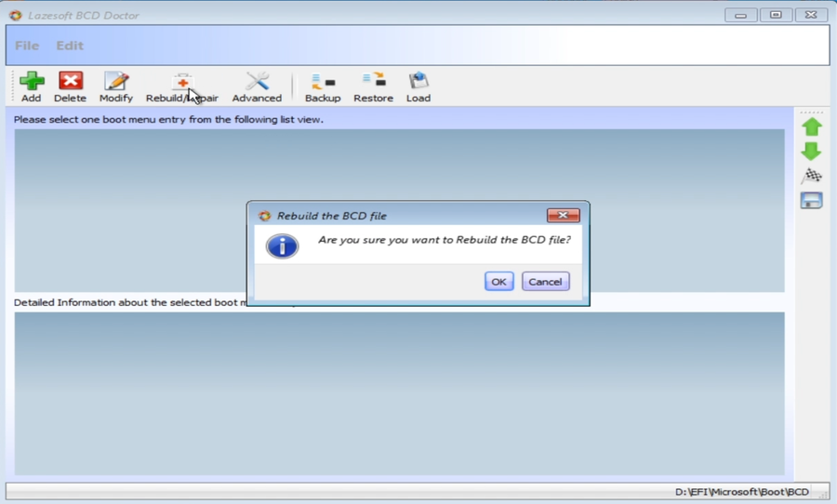Image resolution: width=837 pixels, height=504 pixels.
Task: Click the Backup BCD icon
Action: [323, 81]
